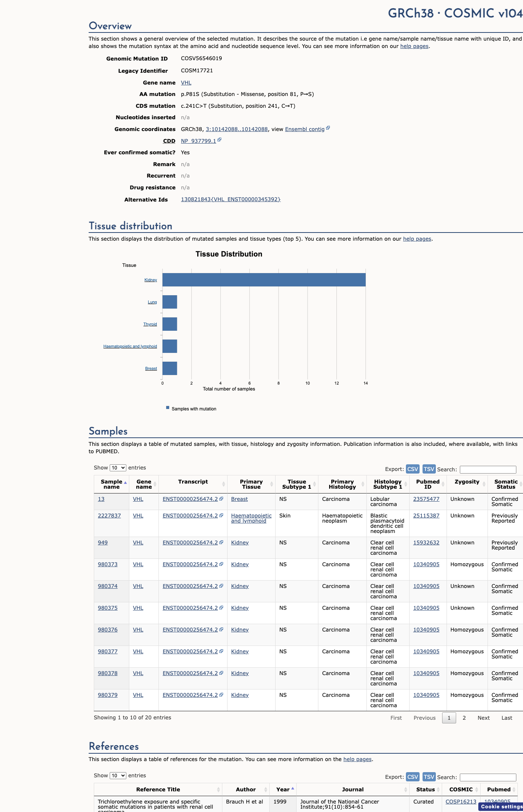
Task: Focus the Samples table search field
Action: 488,469
